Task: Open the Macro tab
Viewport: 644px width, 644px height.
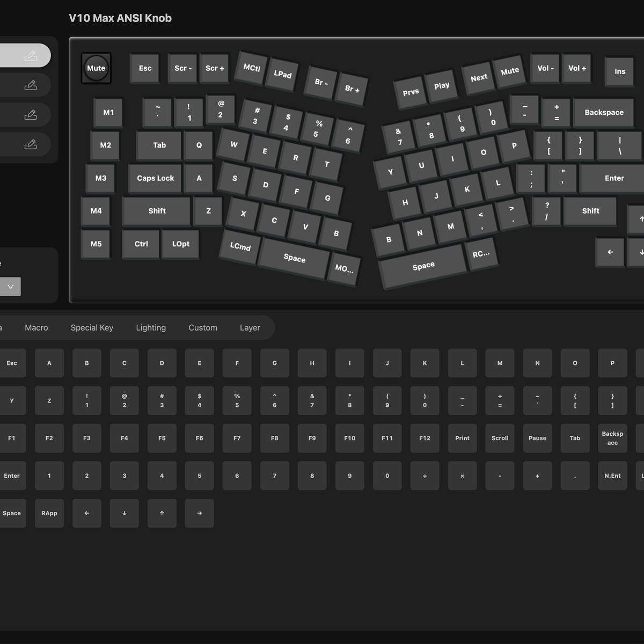Action: click(x=36, y=327)
